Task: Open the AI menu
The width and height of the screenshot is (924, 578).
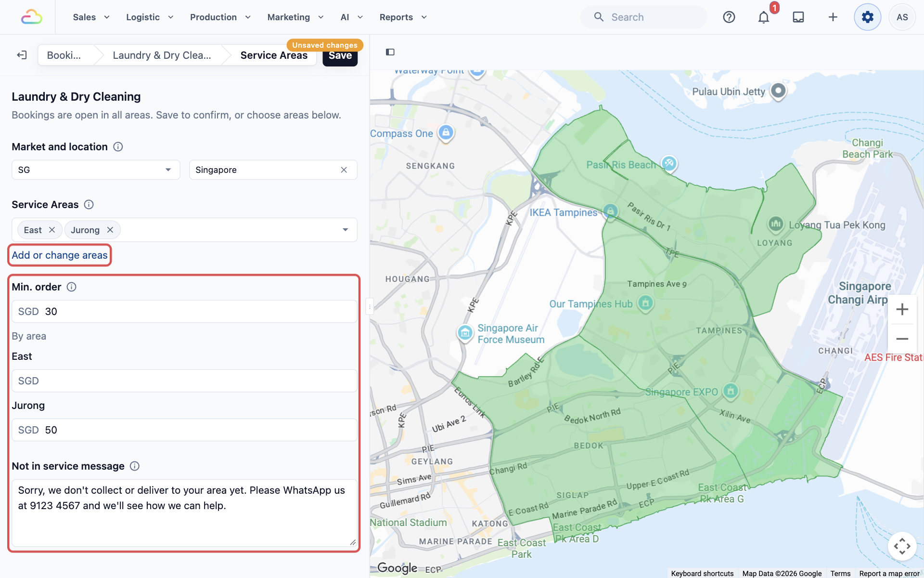Action: 352,17
